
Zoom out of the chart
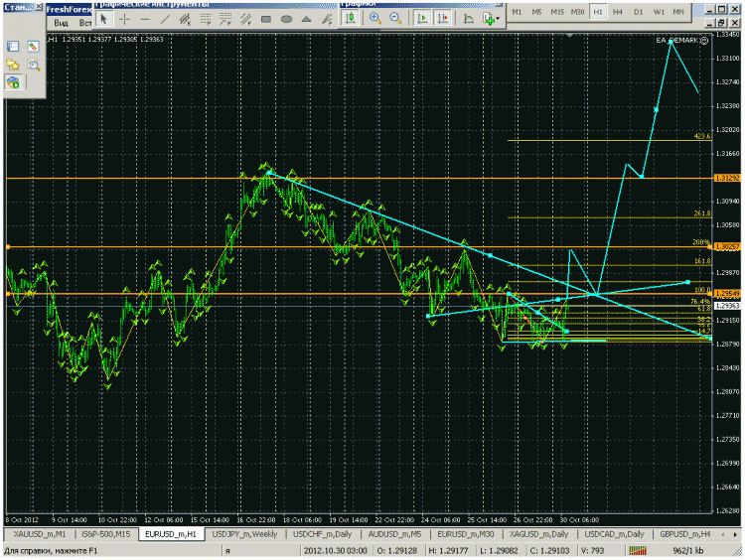click(x=395, y=18)
